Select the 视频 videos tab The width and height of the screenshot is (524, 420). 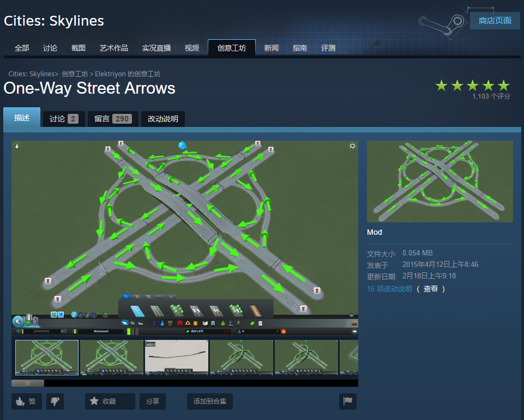click(x=192, y=48)
